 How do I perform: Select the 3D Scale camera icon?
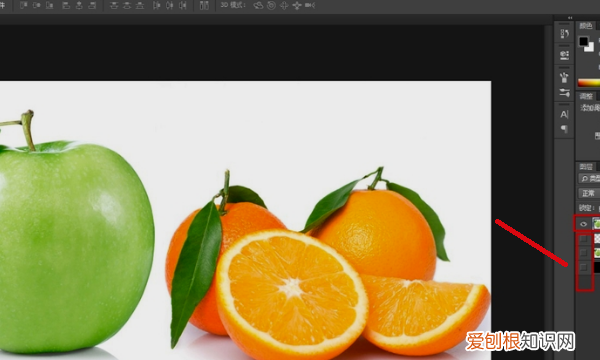[x=310, y=5]
